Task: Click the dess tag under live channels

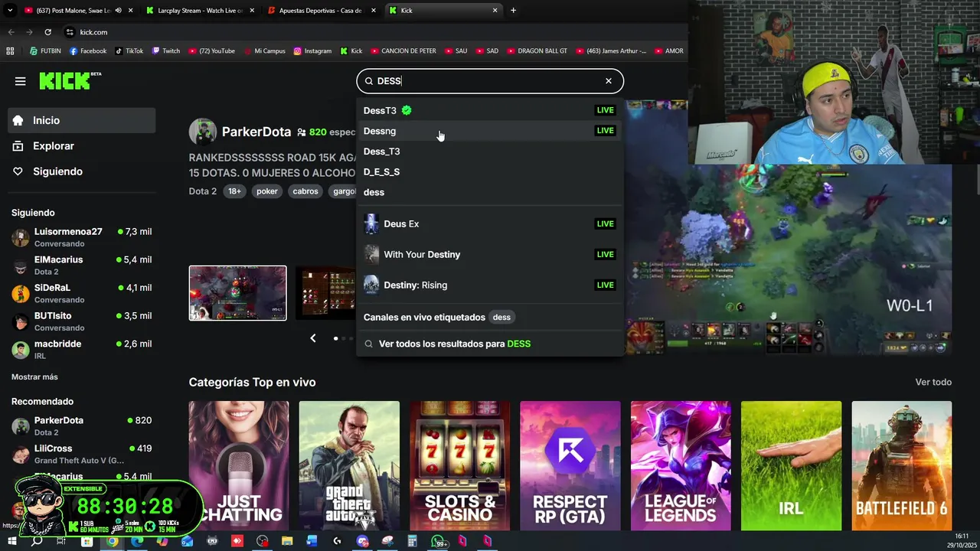Action: pos(501,317)
